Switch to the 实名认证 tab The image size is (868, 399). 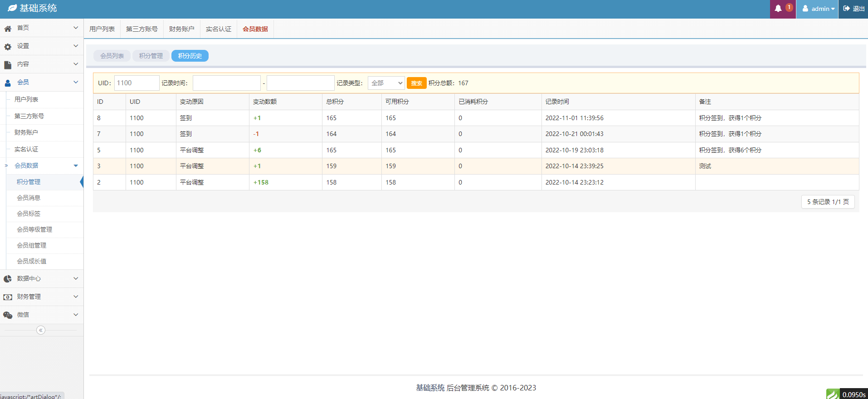tap(218, 29)
